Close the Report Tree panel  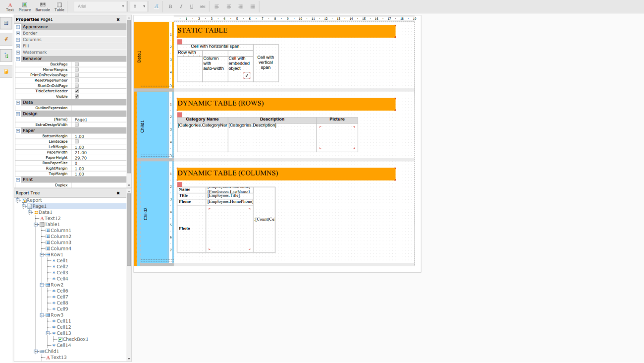pyautogui.click(x=118, y=193)
